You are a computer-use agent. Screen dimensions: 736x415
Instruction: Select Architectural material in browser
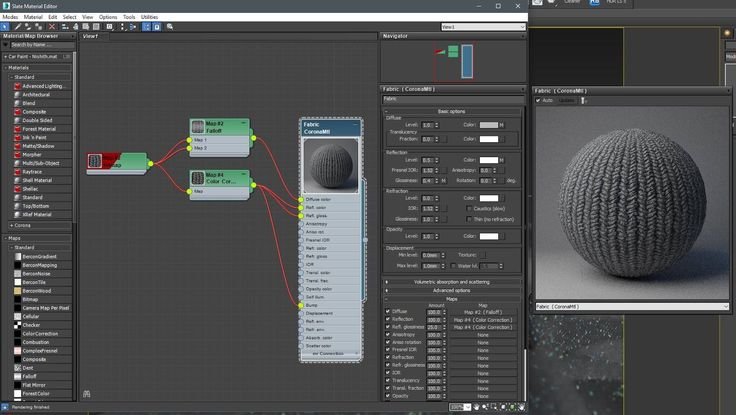click(x=36, y=95)
